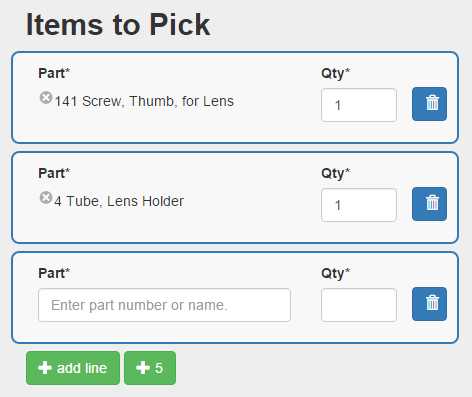The height and width of the screenshot is (397, 472).
Task: Add five lines using the '+ 5' button
Action: click(150, 368)
